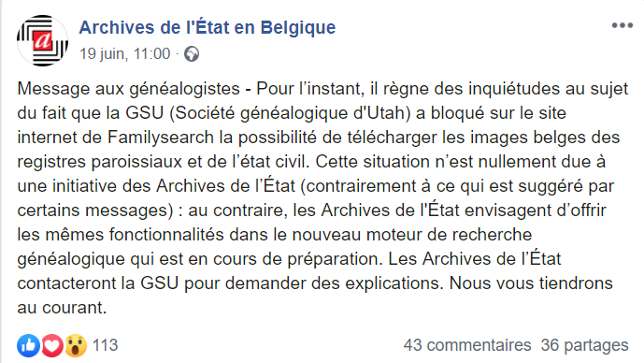This screenshot has height=363, width=644.
Task: Click the yellow Wow face reaction icon
Action: click(x=76, y=345)
